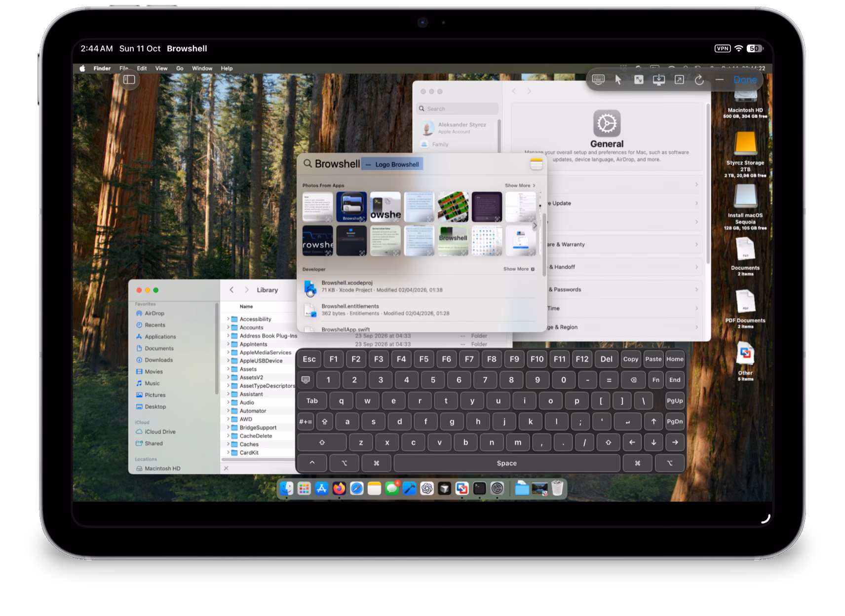Show More in Developer results section

tap(519, 269)
